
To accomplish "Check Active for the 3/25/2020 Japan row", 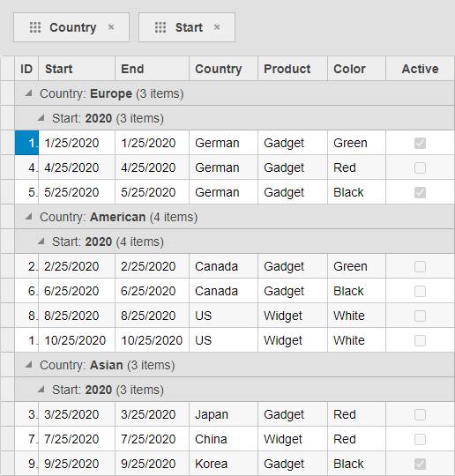I will pos(420,414).
